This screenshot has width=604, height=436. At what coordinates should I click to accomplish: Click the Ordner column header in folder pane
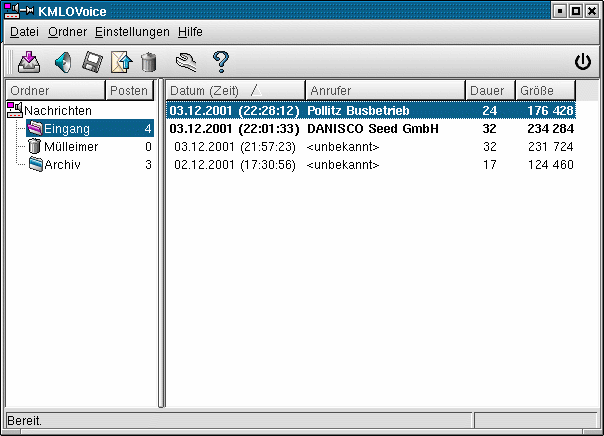point(56,91)
